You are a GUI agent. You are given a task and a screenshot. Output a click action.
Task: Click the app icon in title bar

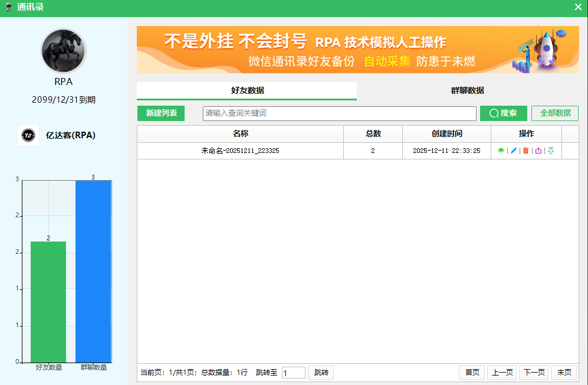click(x=8, y=7)
